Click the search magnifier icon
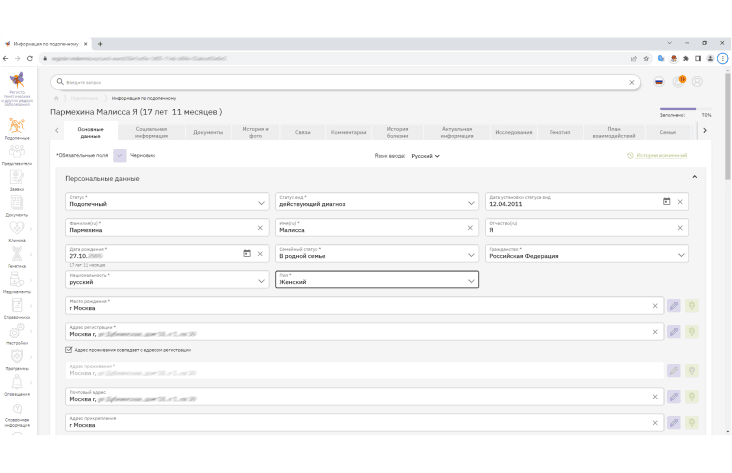Image resolution: width=732 pixels, height=473 pixels. pyautogui.click(x=60, y=82)
